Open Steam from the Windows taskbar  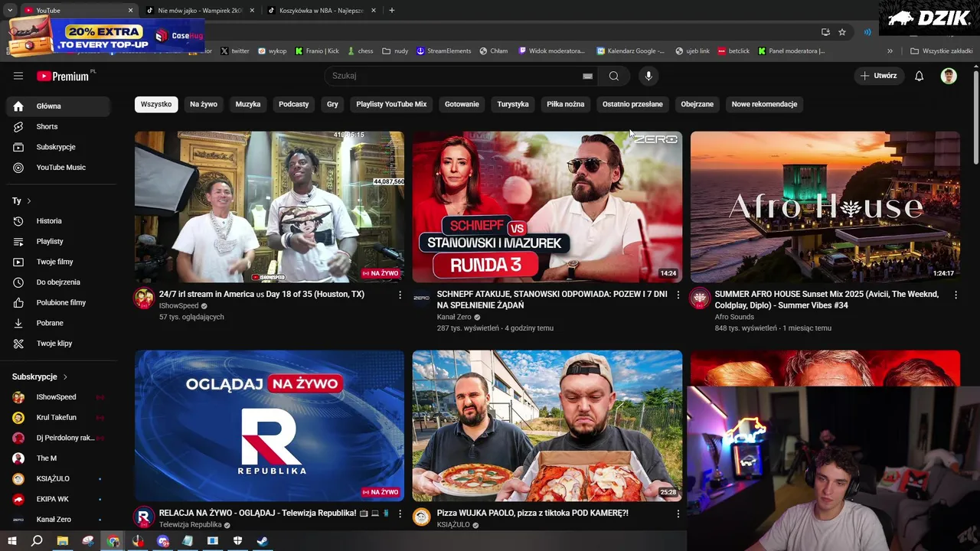263,541
